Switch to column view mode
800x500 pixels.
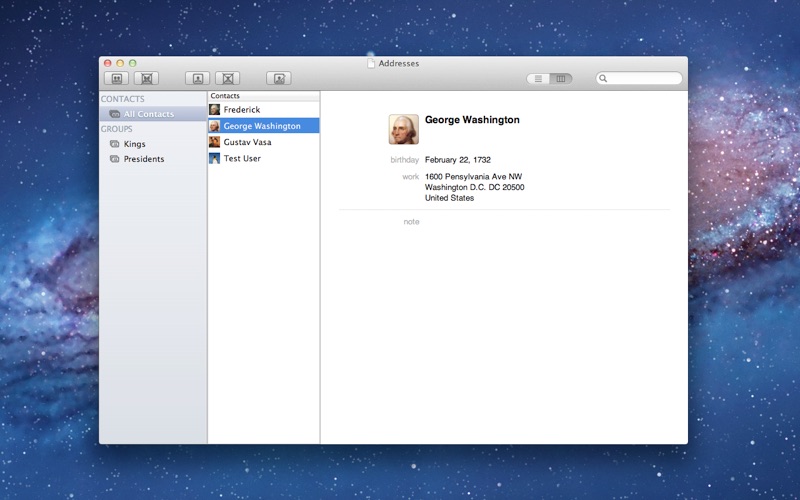tap(561, 79)
